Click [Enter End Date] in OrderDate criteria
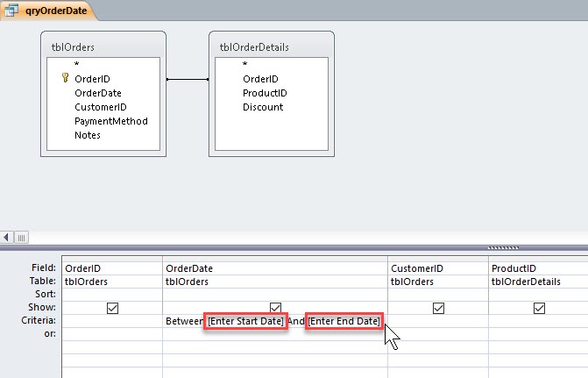The image size is (588, 378). coord(344,321)
